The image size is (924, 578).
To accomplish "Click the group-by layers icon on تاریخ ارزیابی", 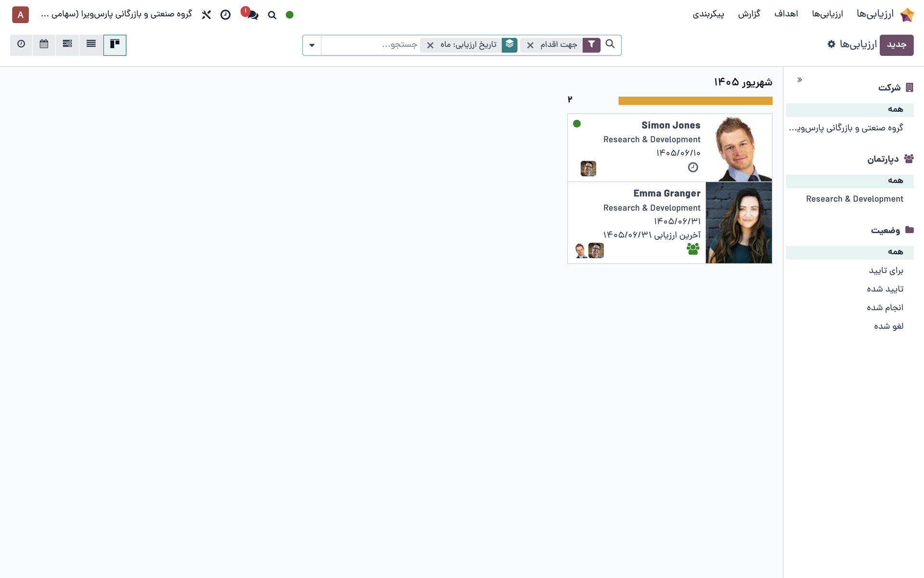I will click(x=510, y=45).
